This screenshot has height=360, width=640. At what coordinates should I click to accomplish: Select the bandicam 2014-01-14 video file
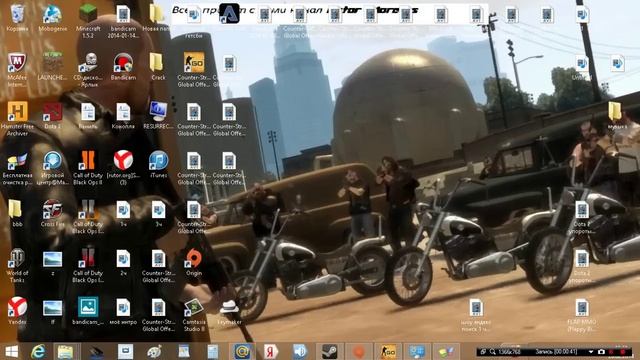coord(123,21)
